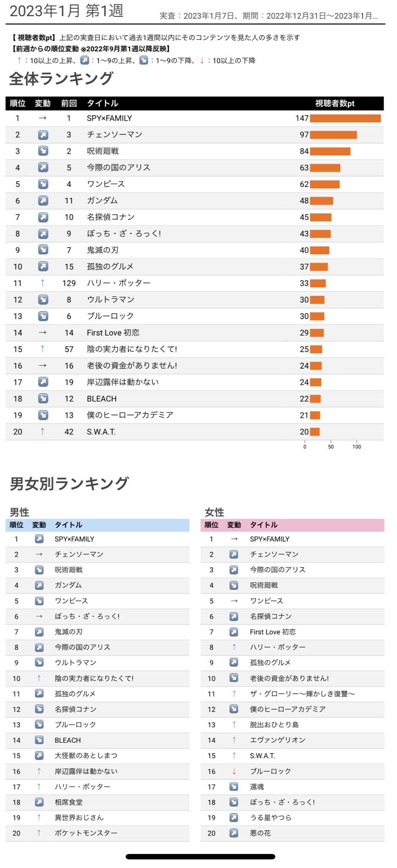Click the legend icon for 1〜9の下降
397x868 pixels.
(x=144, y=61)
